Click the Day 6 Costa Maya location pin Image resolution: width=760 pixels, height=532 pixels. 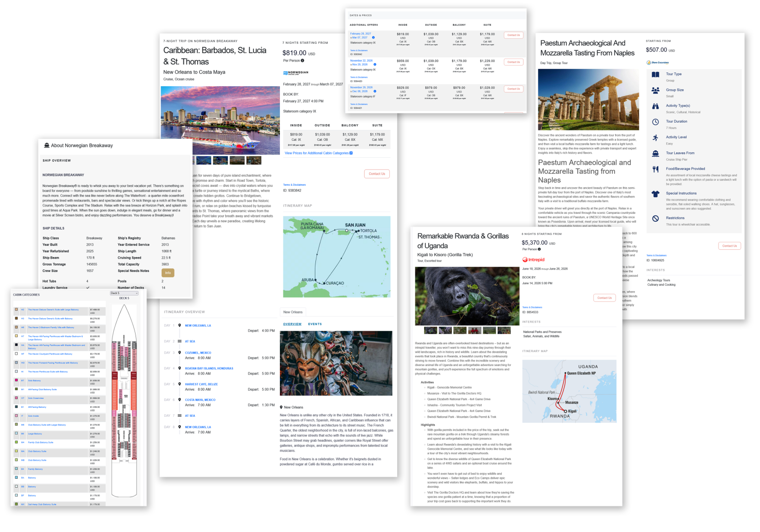180,400
